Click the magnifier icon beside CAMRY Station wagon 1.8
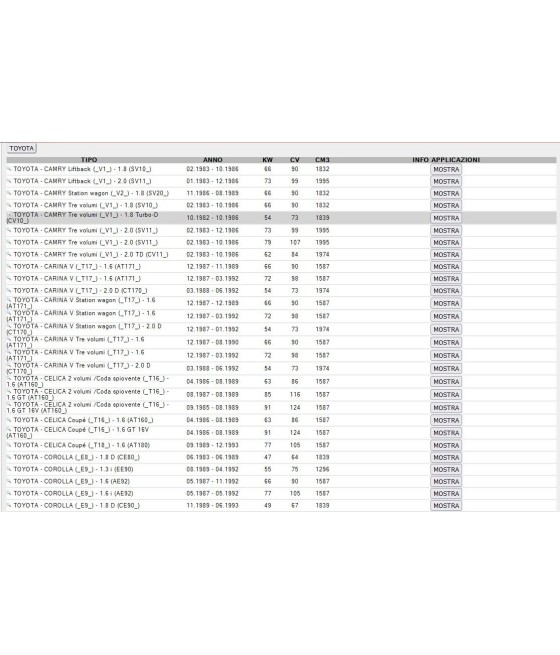This screenshot has width=560, height=655. (x=9, y=193)
